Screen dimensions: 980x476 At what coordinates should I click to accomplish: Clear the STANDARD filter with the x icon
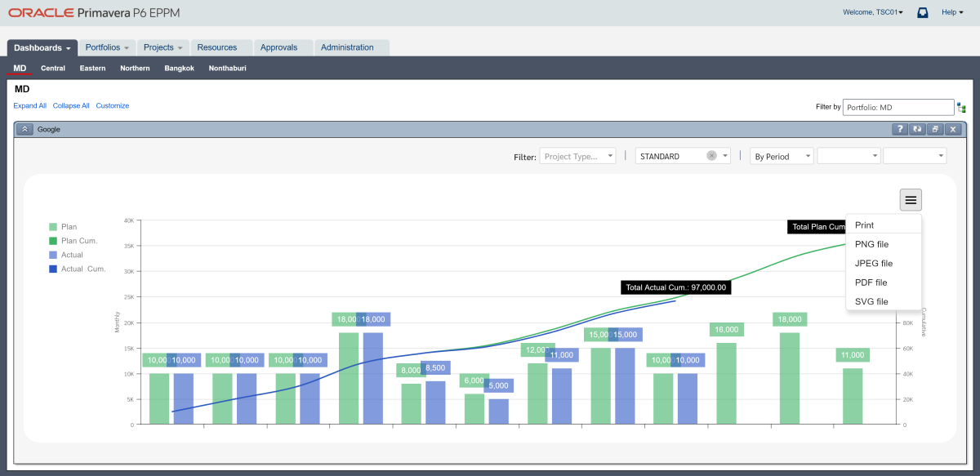[711, 155]
